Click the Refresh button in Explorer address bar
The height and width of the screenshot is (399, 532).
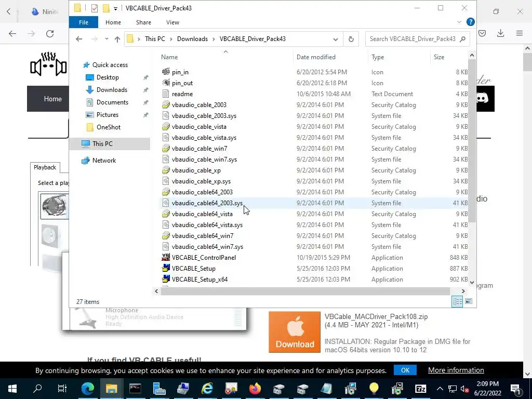coord(351,39)
